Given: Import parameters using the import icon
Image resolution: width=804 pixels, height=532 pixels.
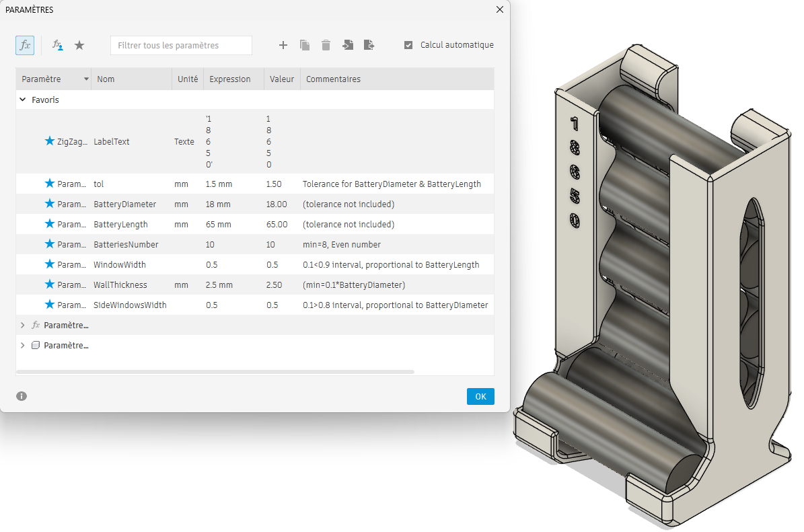Looking at the screenshot, I should point(348,45).
